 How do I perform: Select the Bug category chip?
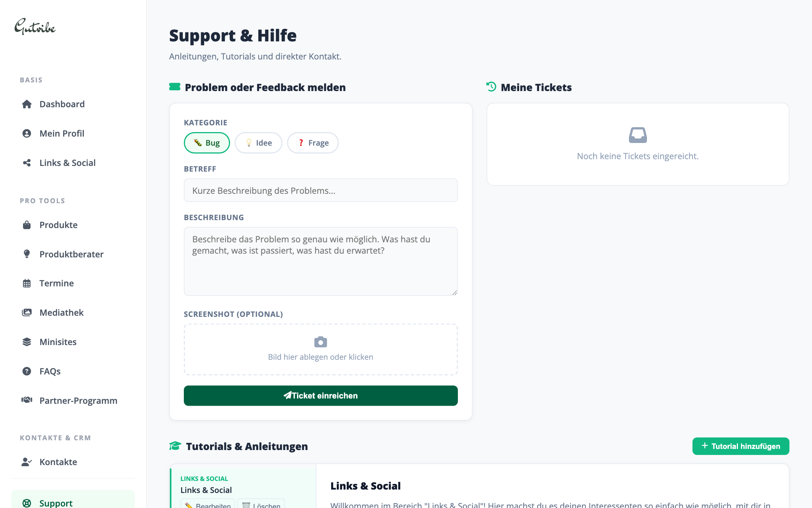(x=206, y=143)
